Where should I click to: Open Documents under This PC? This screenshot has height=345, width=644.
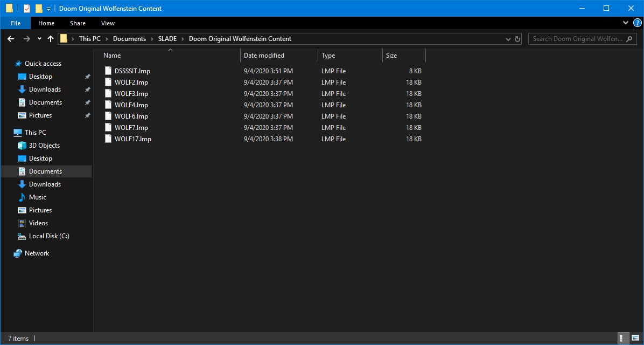coord(45,171)
